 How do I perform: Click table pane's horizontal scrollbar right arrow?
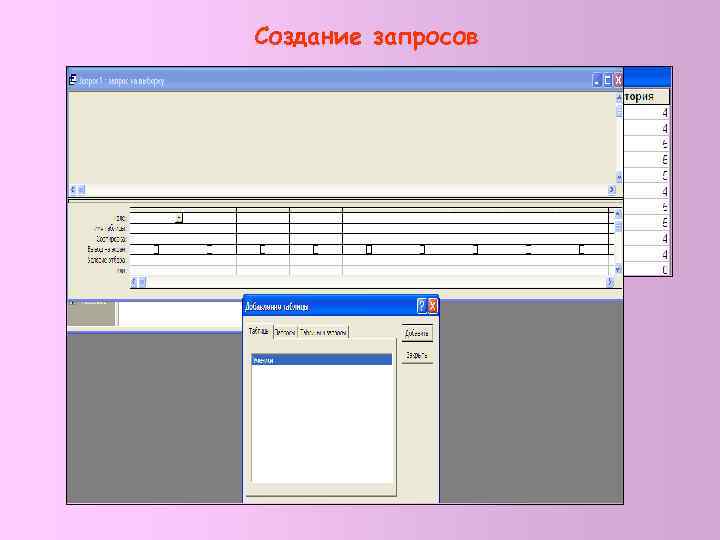coord(611,189)
